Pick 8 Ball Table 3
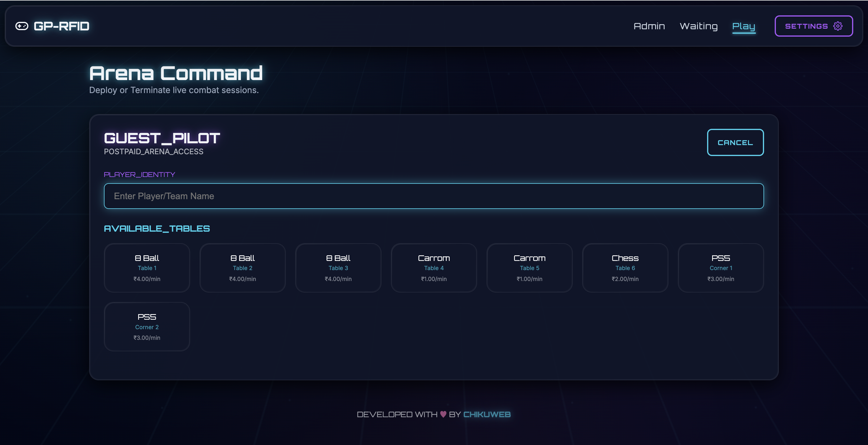Image resolution: width=868 pixels, height=445 pixels. pyautogui.click(x=338, y=268)
